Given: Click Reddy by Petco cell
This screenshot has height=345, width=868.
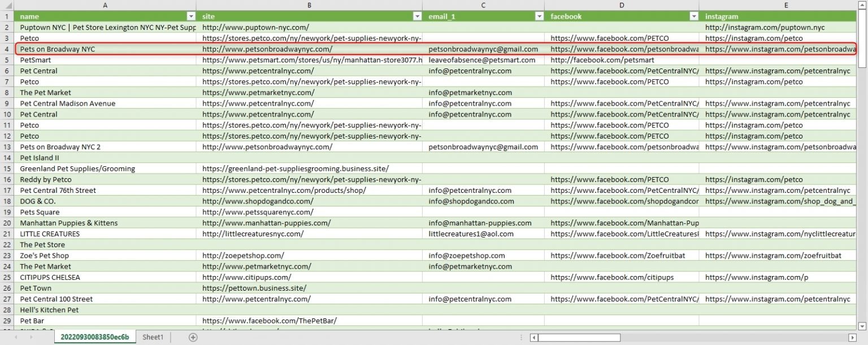Looking at the screenshot, I should click(105, 179).
